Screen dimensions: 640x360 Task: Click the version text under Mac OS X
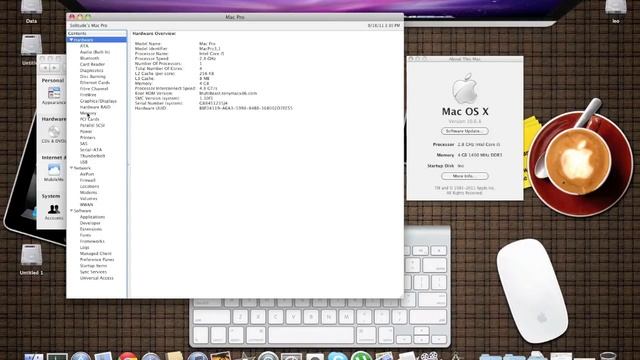pos(465,121)
